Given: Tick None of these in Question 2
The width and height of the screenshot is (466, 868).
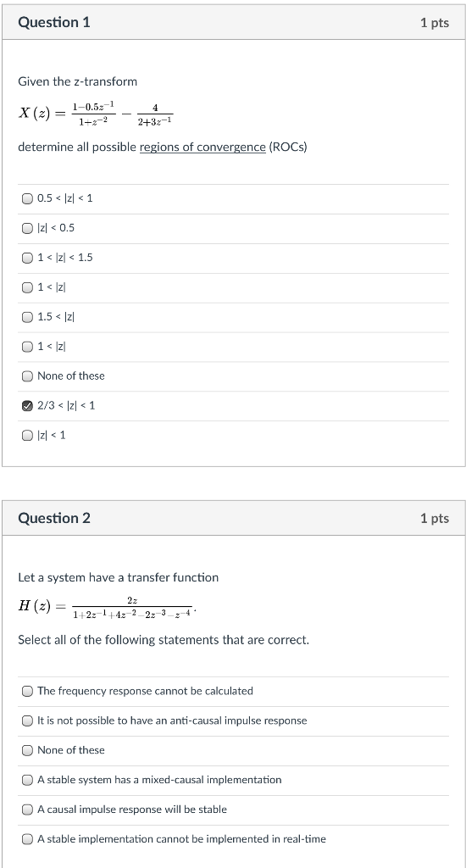Looking at the screenshot, I should (27, 751).
